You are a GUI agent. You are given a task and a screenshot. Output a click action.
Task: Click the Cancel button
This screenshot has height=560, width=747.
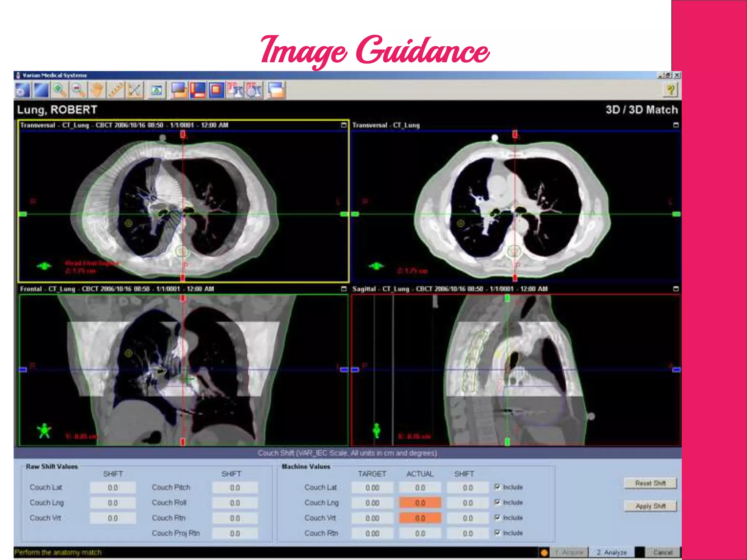(x=663, y=552)
